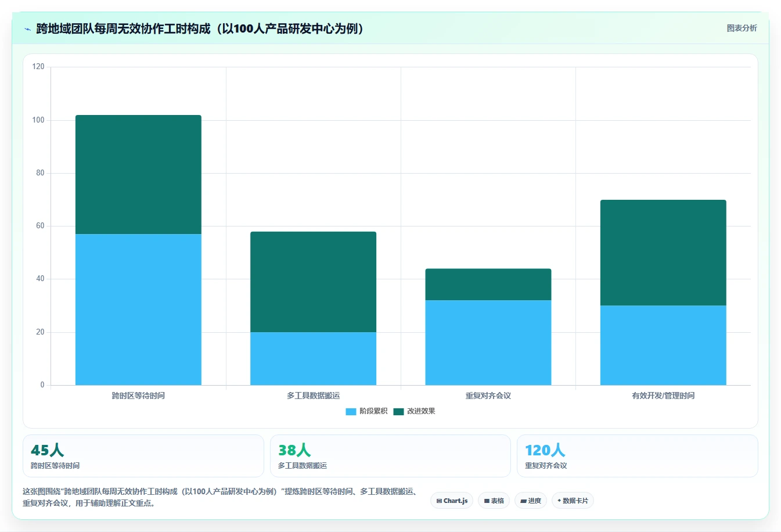Click the y-axis value 20

40,332
